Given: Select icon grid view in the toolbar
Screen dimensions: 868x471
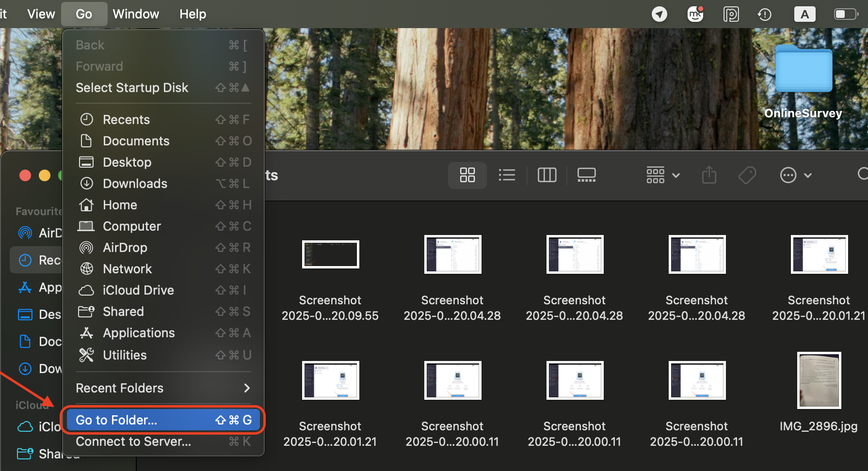Looking at the screenshot, I should (467, 175).
